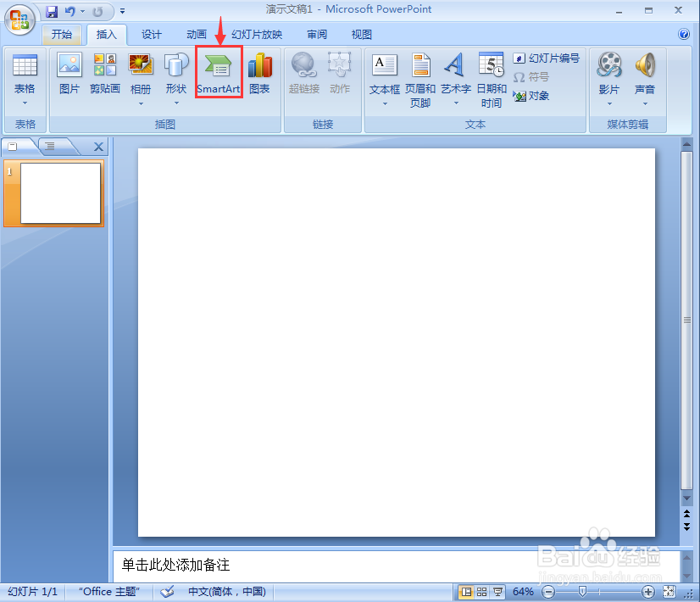
Task: Insert sound with 声音
Action: 645,74
